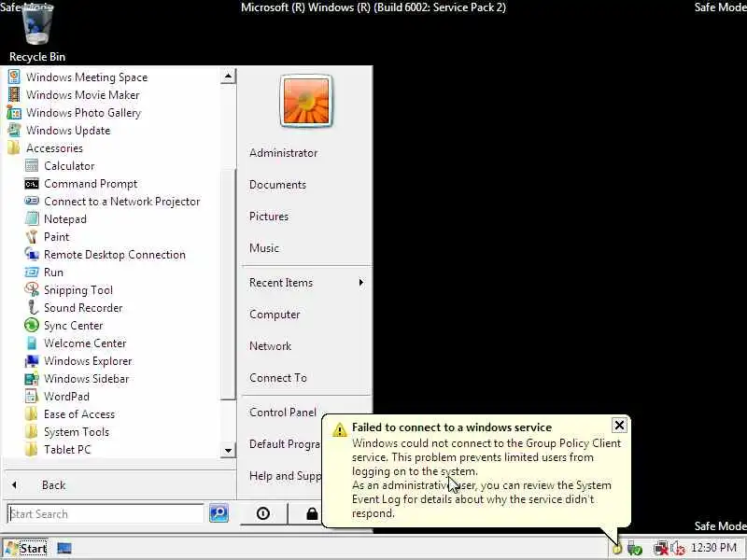The width and height of the screenshot is (747, 560).
Task: Click the Windows Sidebar icon
Action: [32, 379]
